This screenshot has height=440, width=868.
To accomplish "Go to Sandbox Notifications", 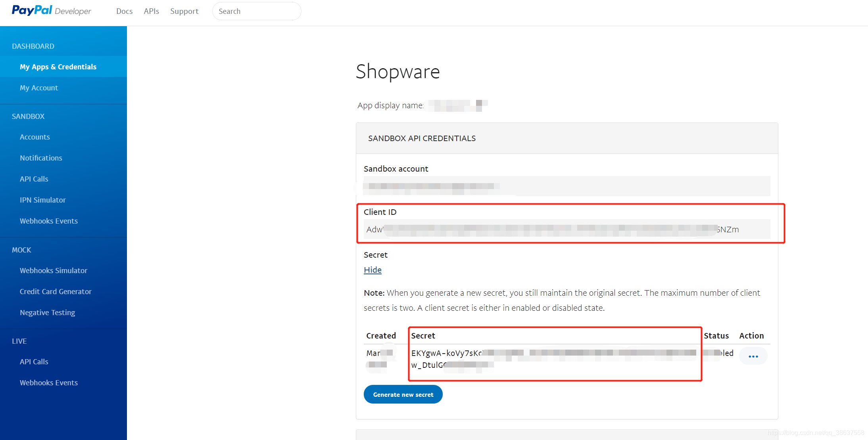I will (x=41, y=158).
